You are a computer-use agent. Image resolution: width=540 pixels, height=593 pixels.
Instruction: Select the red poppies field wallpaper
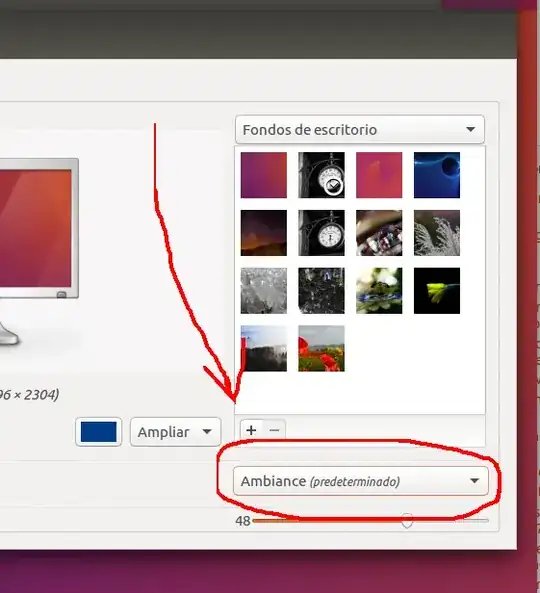pyautogui.click(x=321, y=348)
